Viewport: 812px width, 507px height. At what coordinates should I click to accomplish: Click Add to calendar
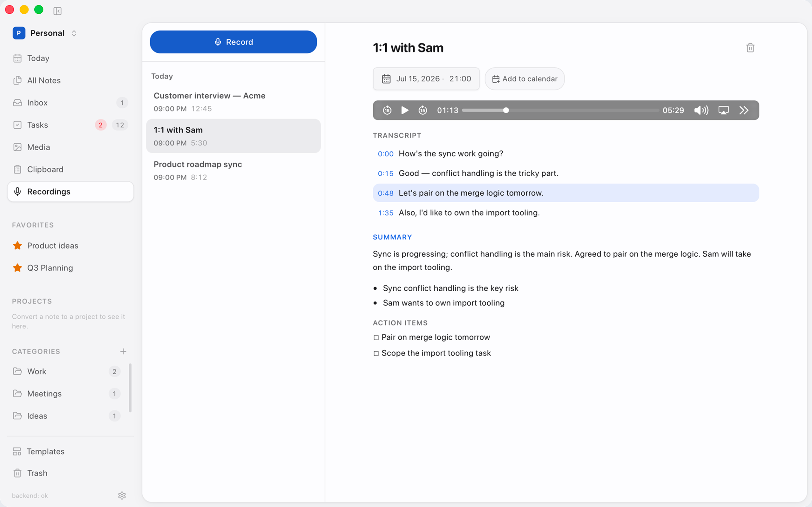(525, 79)
